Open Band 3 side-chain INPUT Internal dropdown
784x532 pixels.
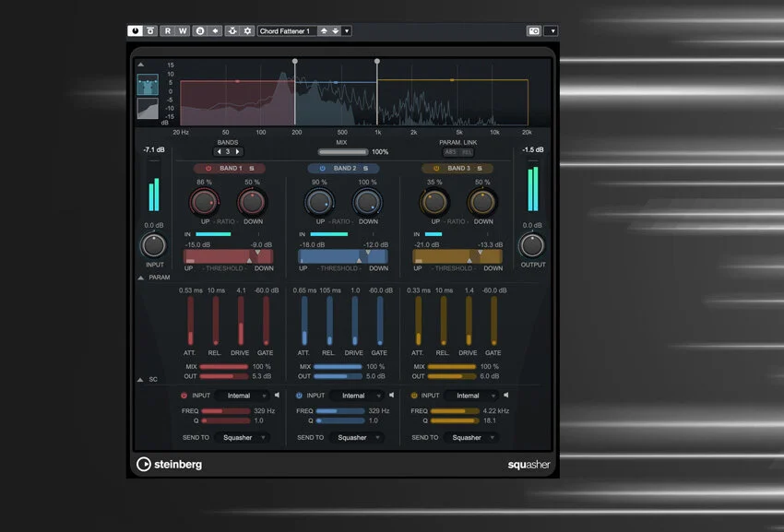(x=471, y=396)
